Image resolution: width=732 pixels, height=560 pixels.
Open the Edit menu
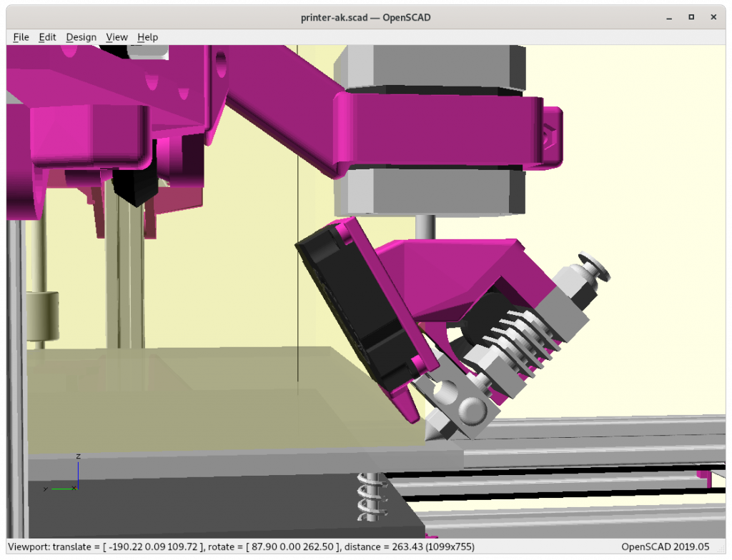point(47,37)
